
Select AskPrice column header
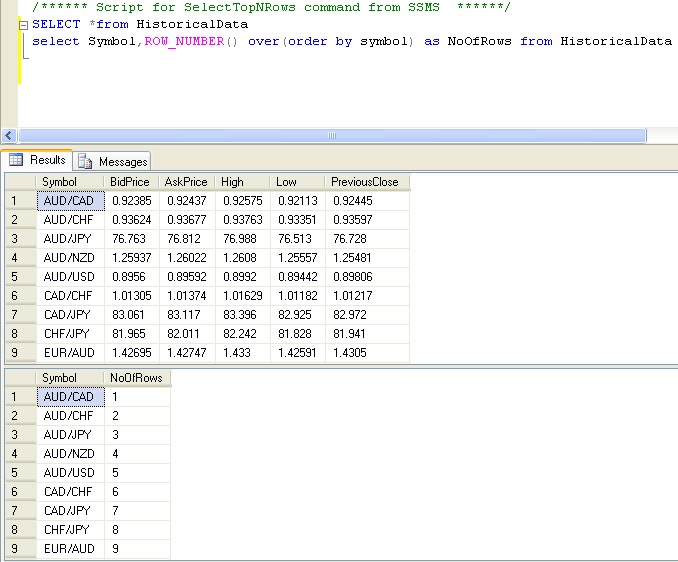(x=186, y=182)
